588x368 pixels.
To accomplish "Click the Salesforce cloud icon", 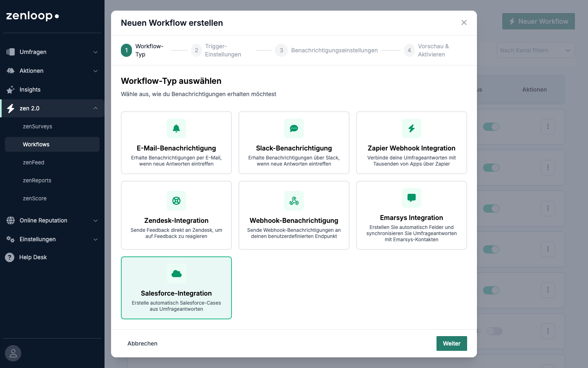I will (x=176, y=274).
